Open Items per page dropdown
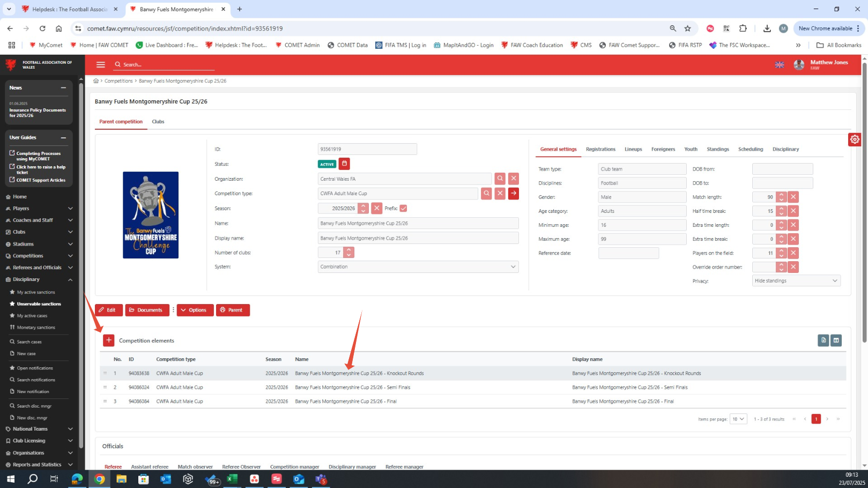The width and height of the screenshot is (868, 488). pos(738,419)
